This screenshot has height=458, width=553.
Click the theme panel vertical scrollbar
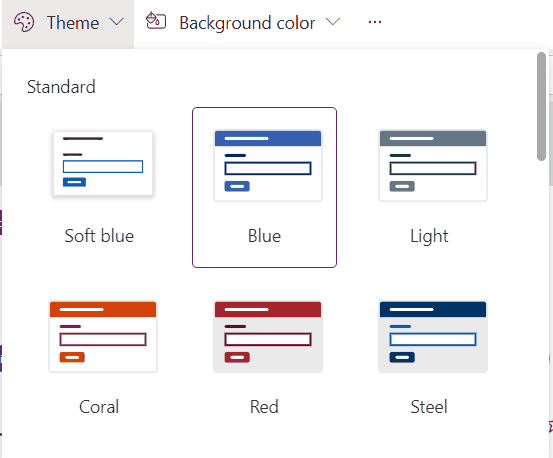(x=541, y=106)
